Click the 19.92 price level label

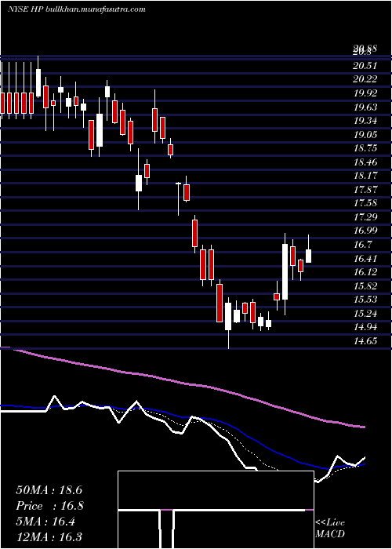365,93
